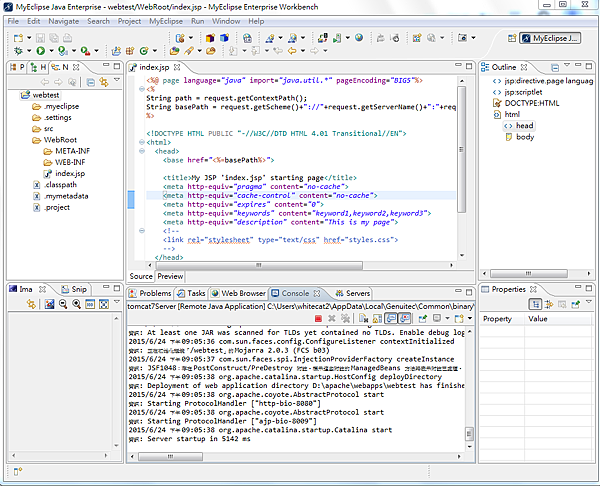Click the Zoom in magnifier in Image panel
This screenshot has width=600, height=486.
pos(77,304)
